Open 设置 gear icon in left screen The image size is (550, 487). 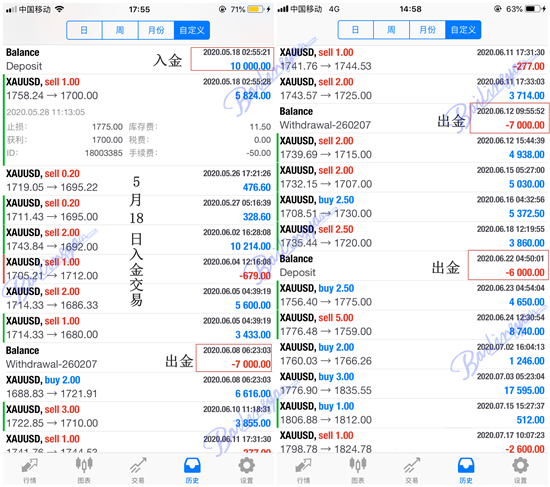coord(247,469)
